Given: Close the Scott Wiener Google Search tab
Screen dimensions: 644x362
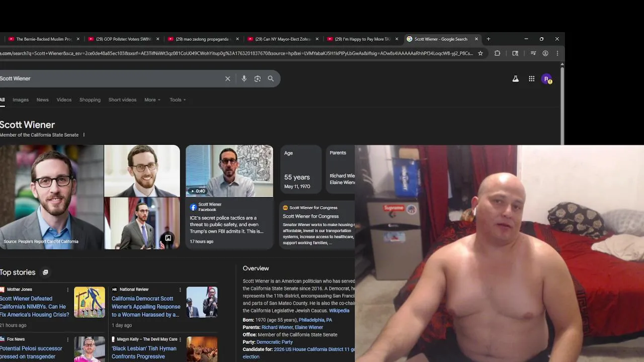Looking at the screenshot, I should click(x=476, y=39).
